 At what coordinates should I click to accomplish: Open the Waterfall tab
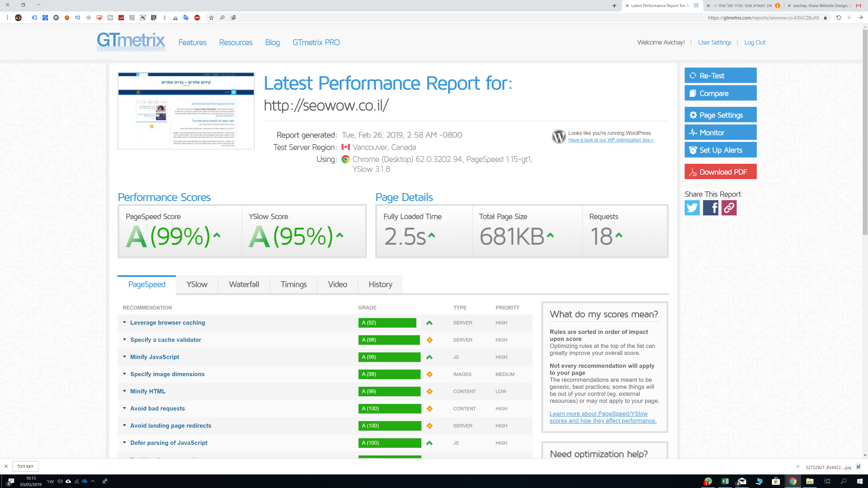[244, 285]
